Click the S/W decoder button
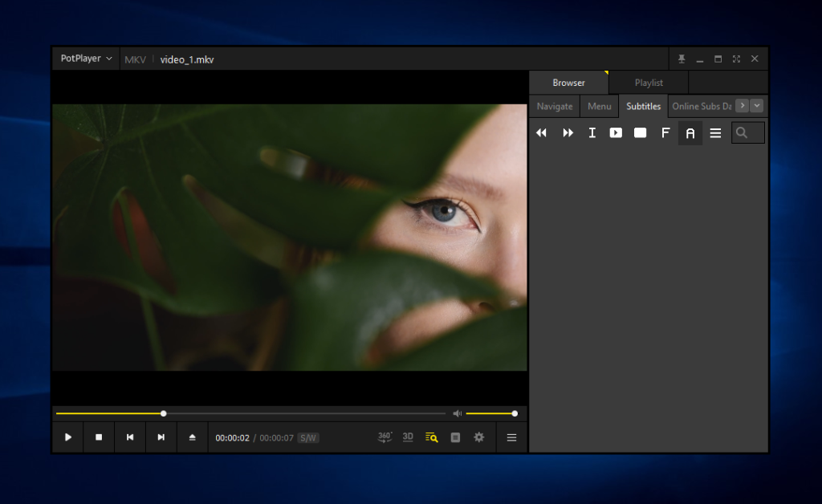 [307, 438]
